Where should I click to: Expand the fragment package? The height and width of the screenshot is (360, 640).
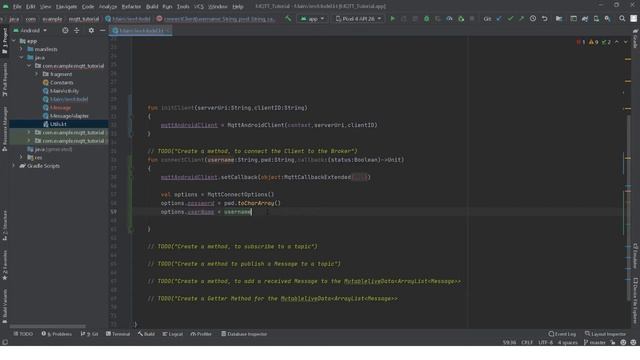coord(37,74)
